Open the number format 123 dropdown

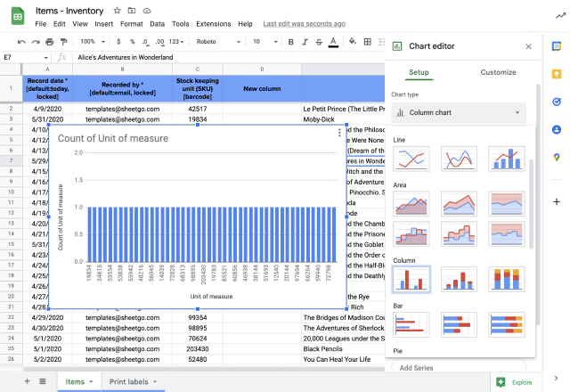point(176,42)
